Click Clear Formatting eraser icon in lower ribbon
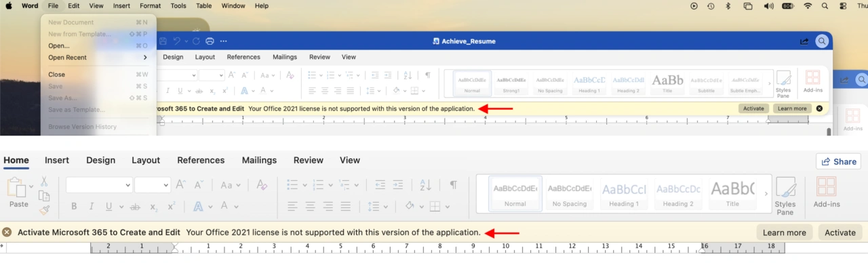 (262, 184)
